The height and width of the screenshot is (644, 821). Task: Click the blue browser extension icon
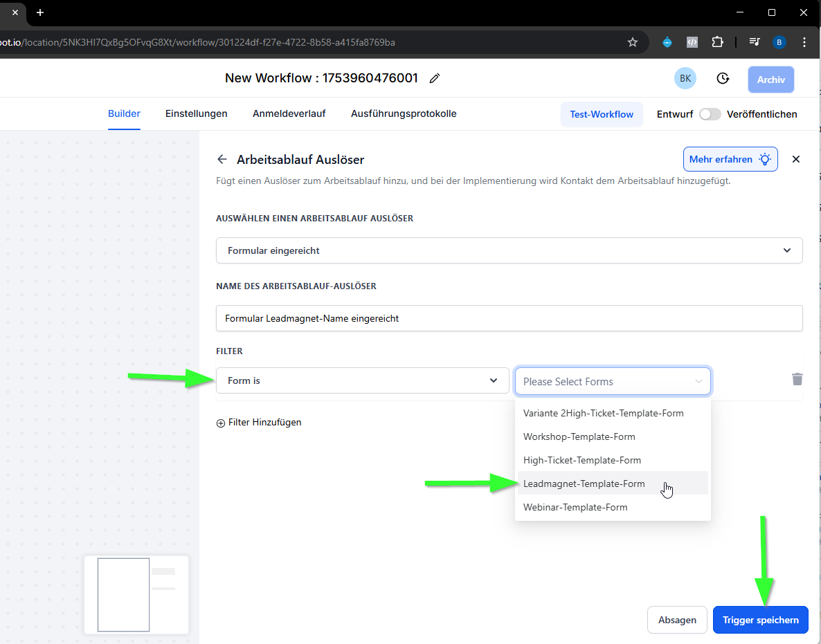click(x=667, y=42)
